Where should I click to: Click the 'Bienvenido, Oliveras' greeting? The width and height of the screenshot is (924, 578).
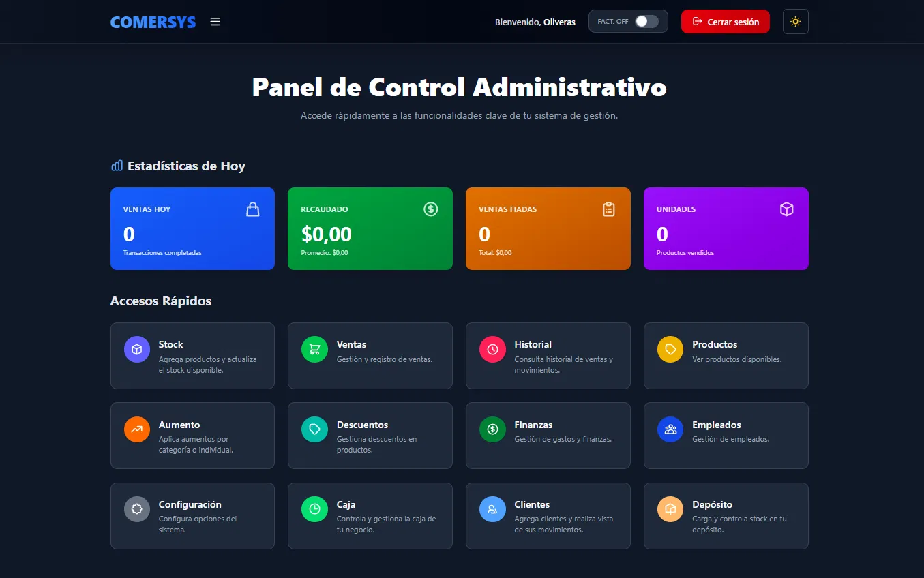(535, 22)
